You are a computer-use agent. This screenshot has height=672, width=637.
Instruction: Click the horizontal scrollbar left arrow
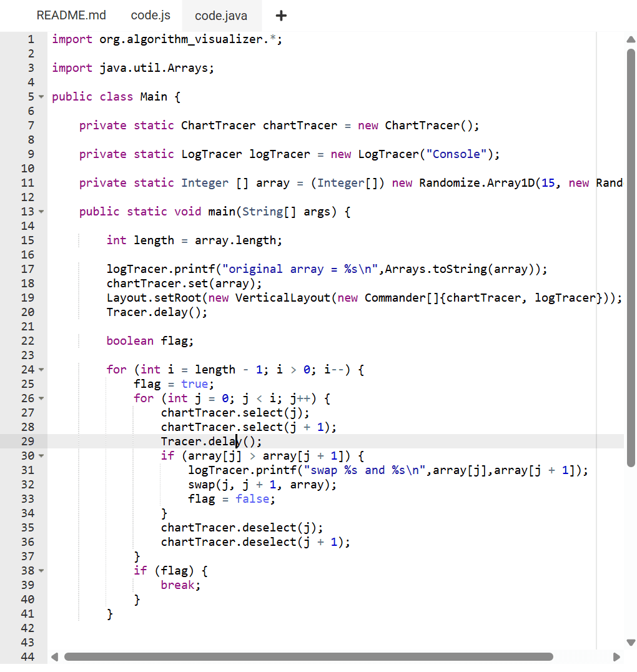[54, 657]
